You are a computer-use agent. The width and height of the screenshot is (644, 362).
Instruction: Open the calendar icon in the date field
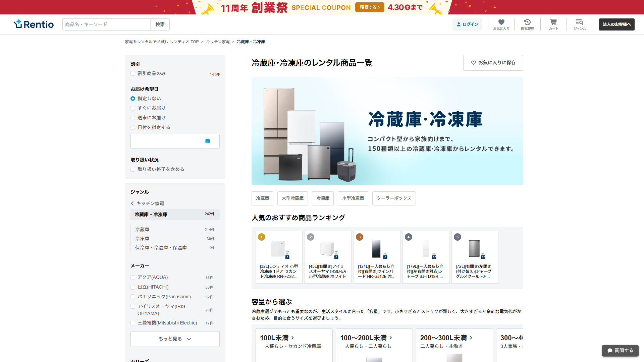point(208,141)
